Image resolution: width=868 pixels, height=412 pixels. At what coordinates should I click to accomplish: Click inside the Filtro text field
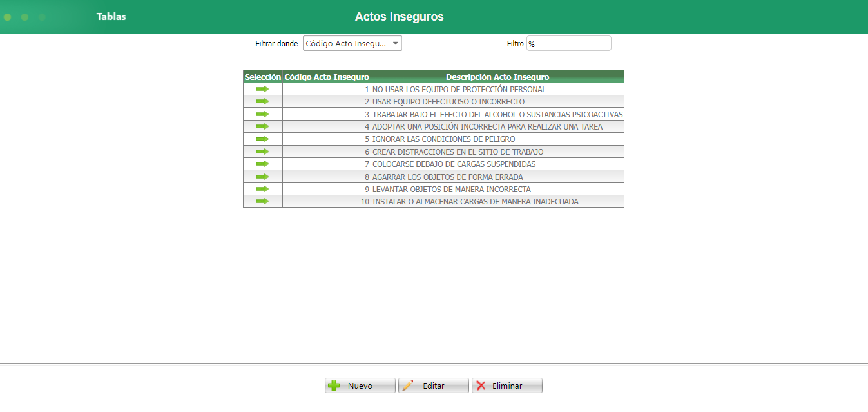pyautogui.click(x=568, y=43)
